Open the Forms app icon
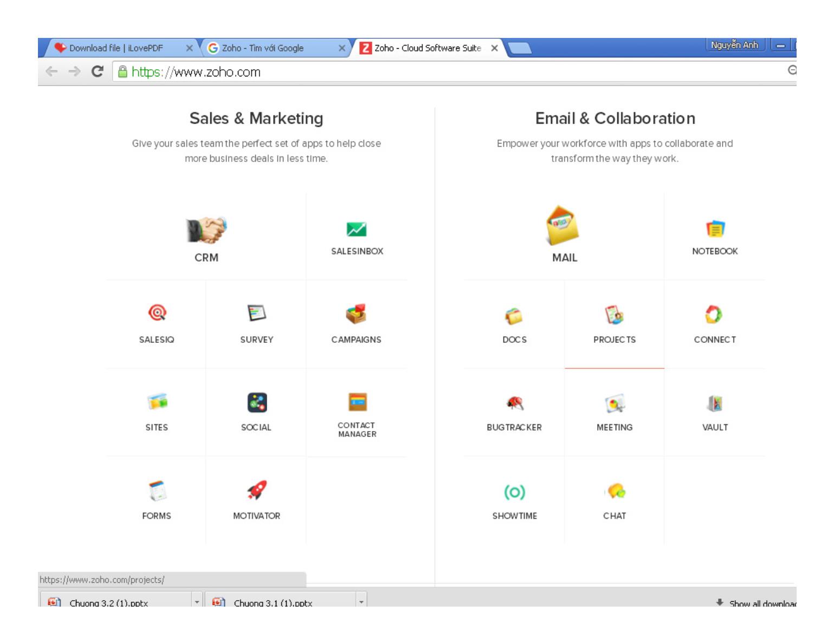The width and height of the screenshot is (834, 644). [157, 491]
